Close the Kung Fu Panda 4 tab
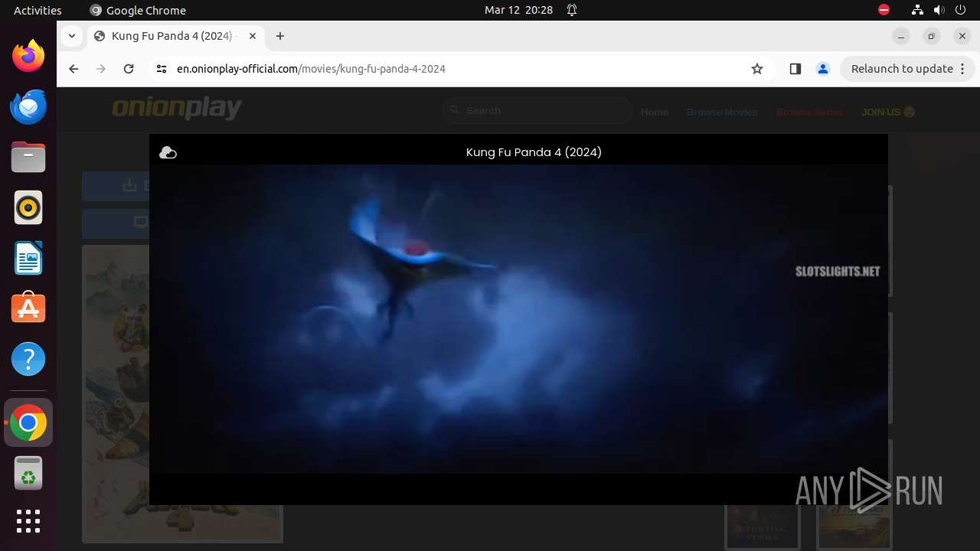980x551 pixels. (253, 36)
